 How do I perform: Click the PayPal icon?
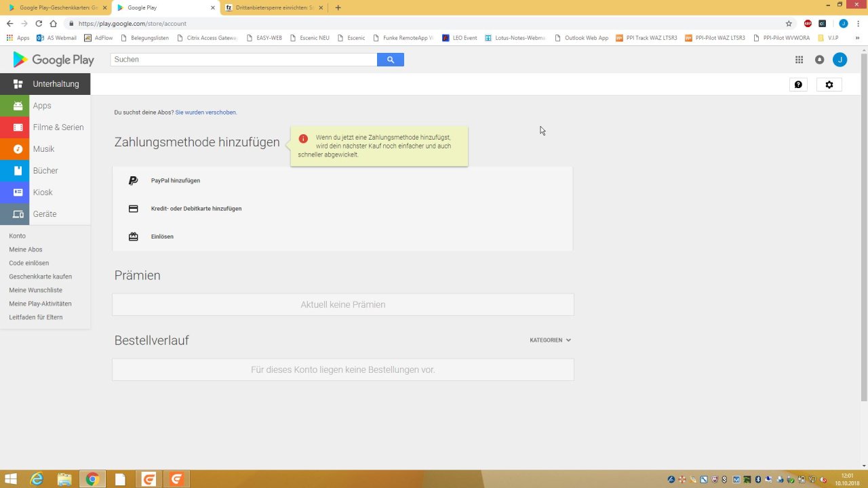tap(133, 181)
